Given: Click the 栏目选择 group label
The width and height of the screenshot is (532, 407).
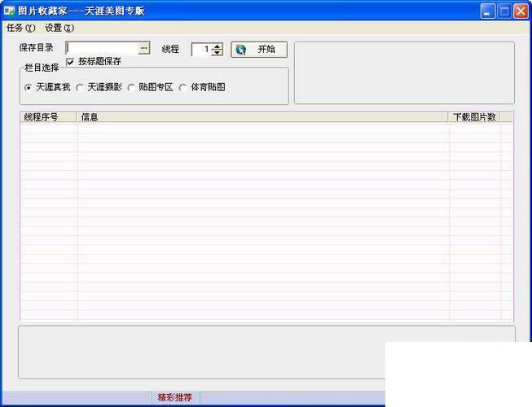Looking at the screenshot, I should click(x=42, y=68).
